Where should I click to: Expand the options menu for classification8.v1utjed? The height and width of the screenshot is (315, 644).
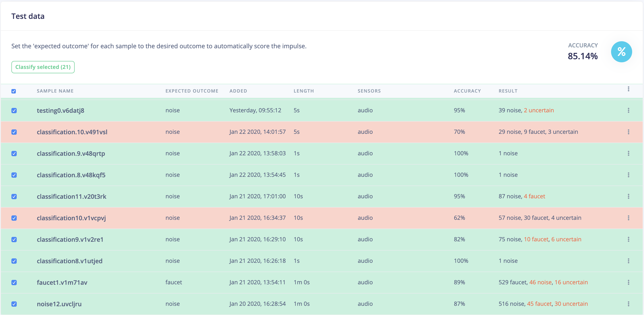click(628, 261)
